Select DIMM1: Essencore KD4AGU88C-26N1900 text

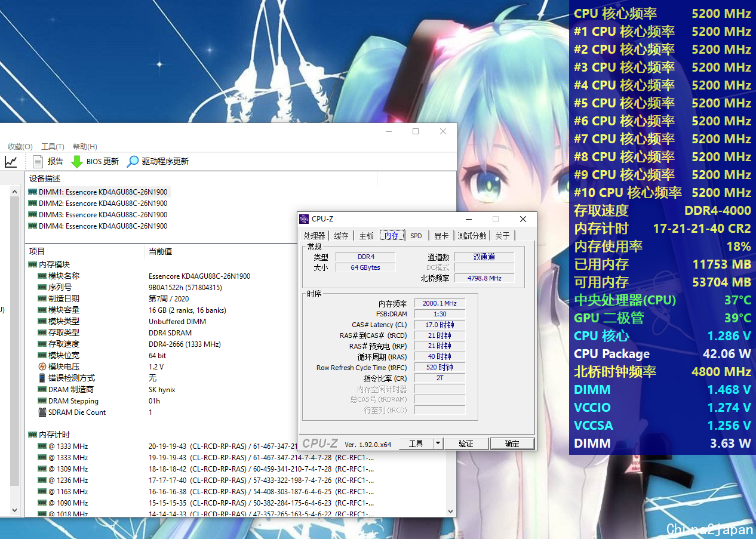[x=103, y=192]
